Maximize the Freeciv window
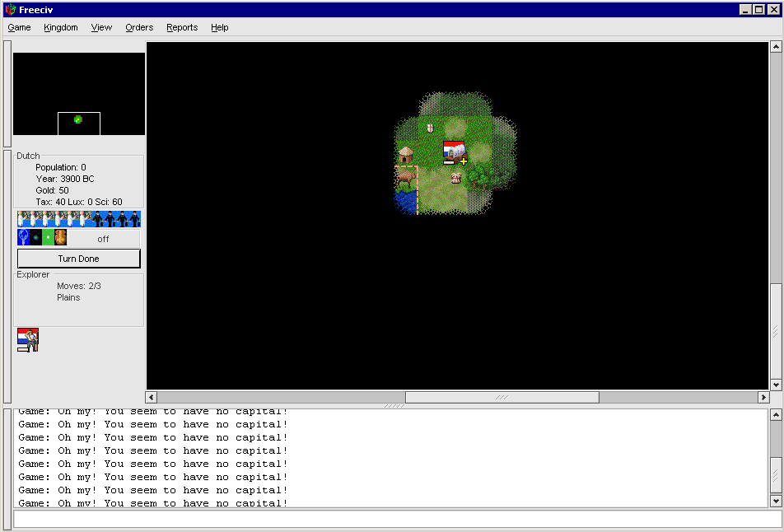 [759, 10]
